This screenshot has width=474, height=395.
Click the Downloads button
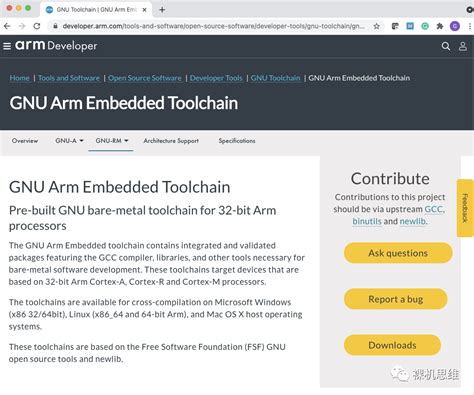(x=392, y=345)
